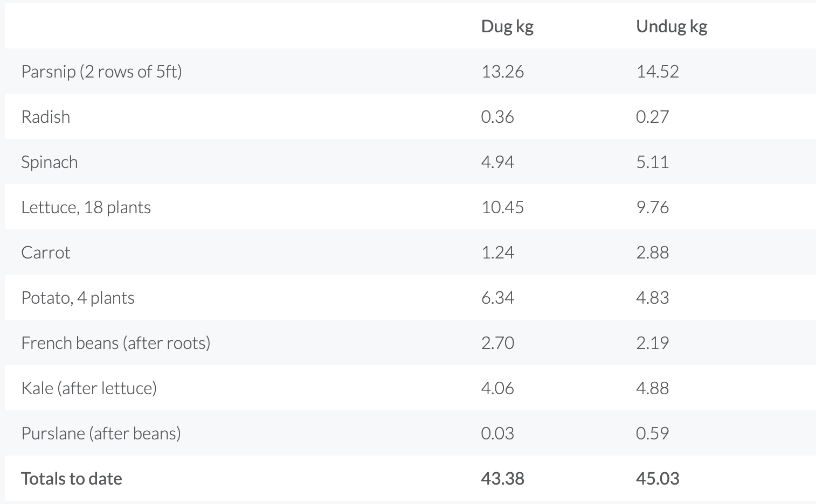Screen dimensions: 816x504
Task: Click Lettuce dug value 10.45
Action: pos(502,207)
